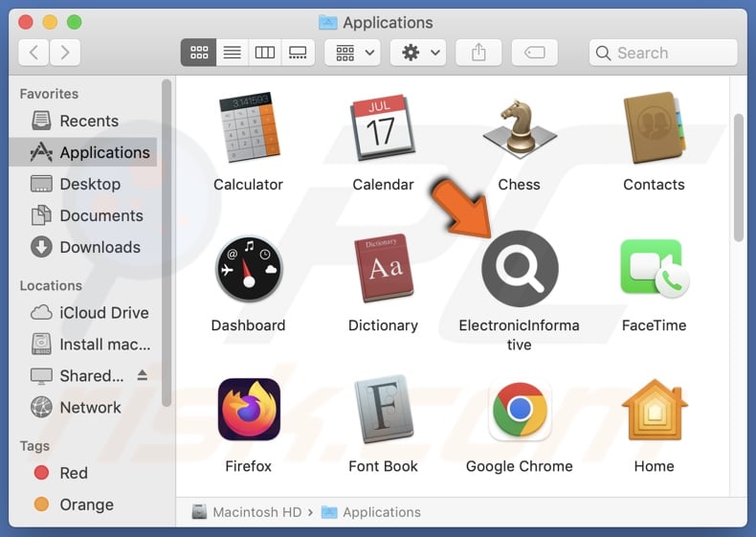Viewport: 756px width, 537px height.
Task: Focus the Search field
Action: [x=663, y=53]
